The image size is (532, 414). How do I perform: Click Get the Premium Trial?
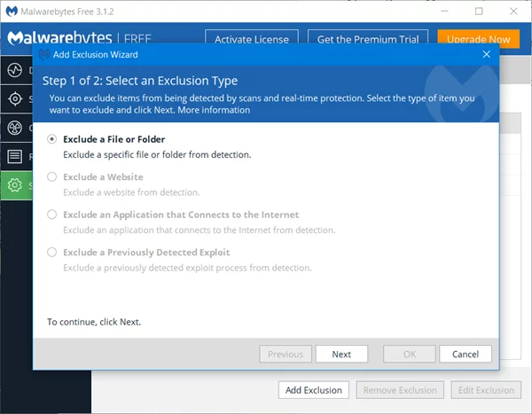pyautogui.click(x=368, y=38)
